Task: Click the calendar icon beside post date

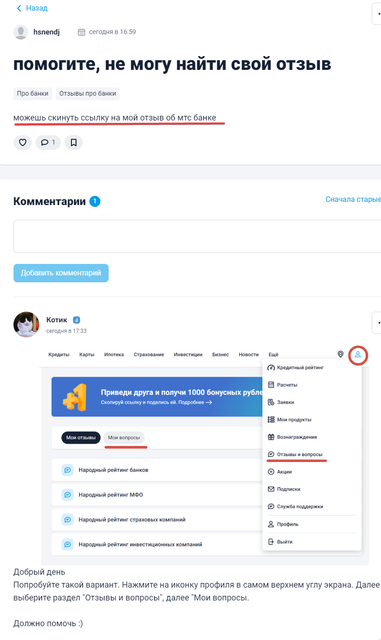Action: point(81,32)
